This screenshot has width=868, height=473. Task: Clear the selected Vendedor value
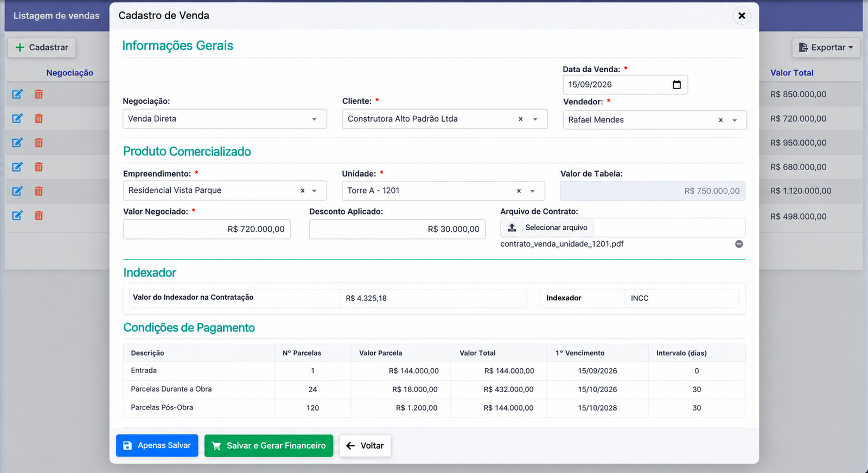pos(720,120)
